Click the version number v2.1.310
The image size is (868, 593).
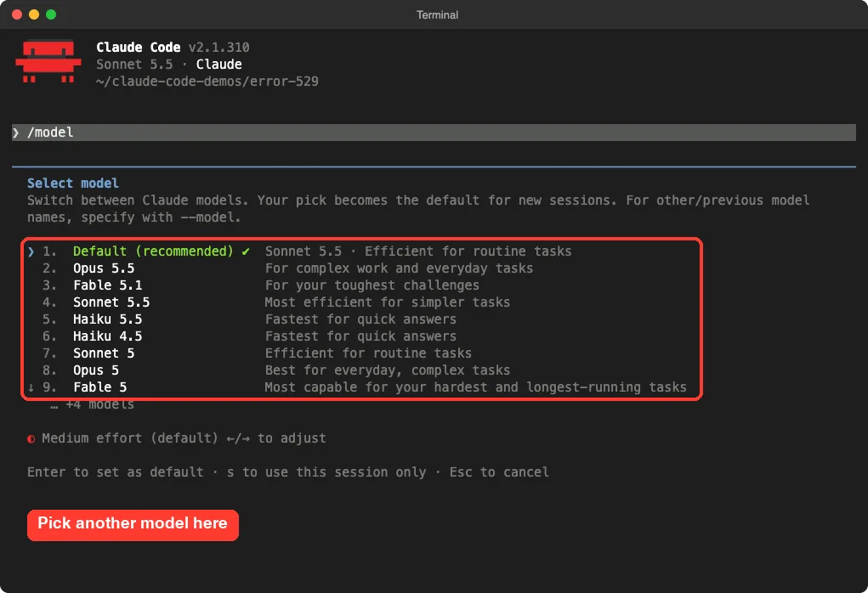[x=219, y=48]
